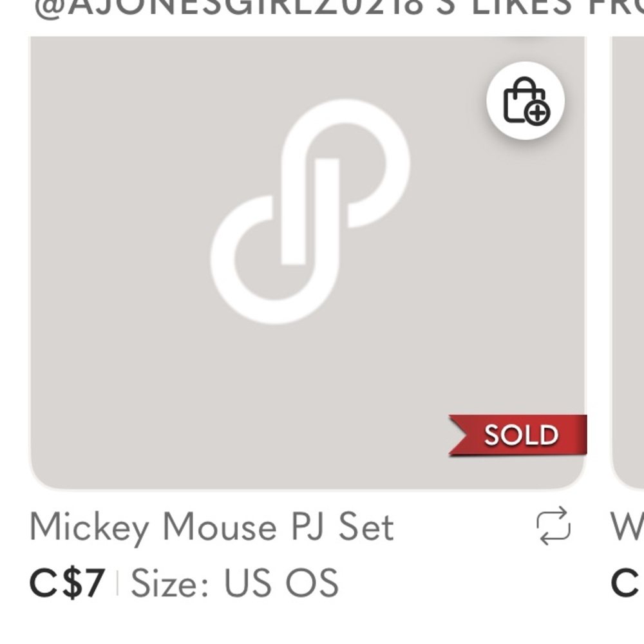Click the Poshmark logo placeholder
Image resolution: width=644 pixels, height=644 pixels.
click(x=310, y=211)
